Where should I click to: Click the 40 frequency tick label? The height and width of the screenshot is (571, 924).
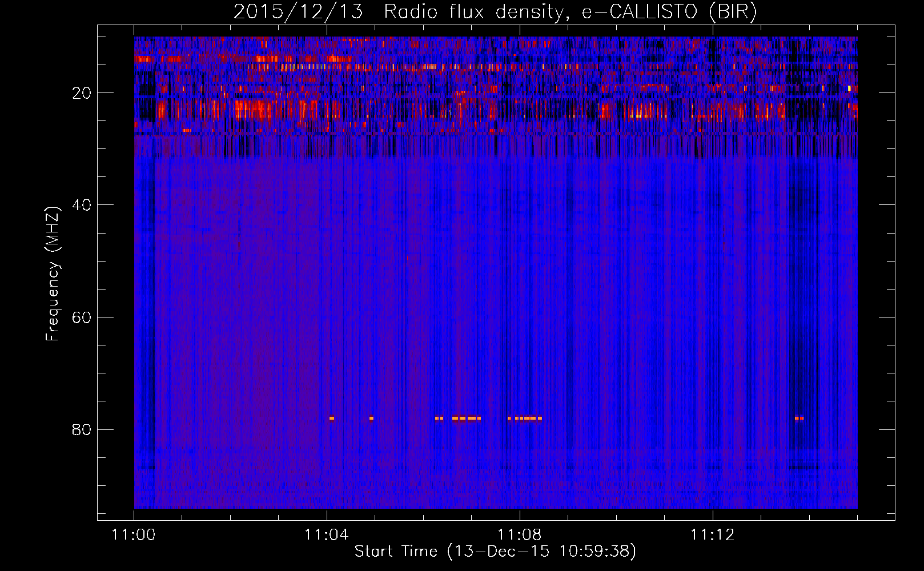click(x=82, y=205)
